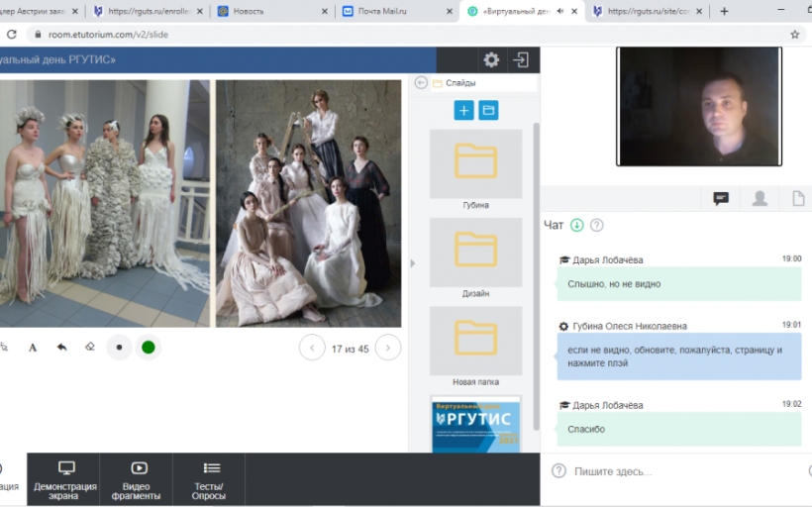Switch to the chat tab icon

[x=721, y=198]
